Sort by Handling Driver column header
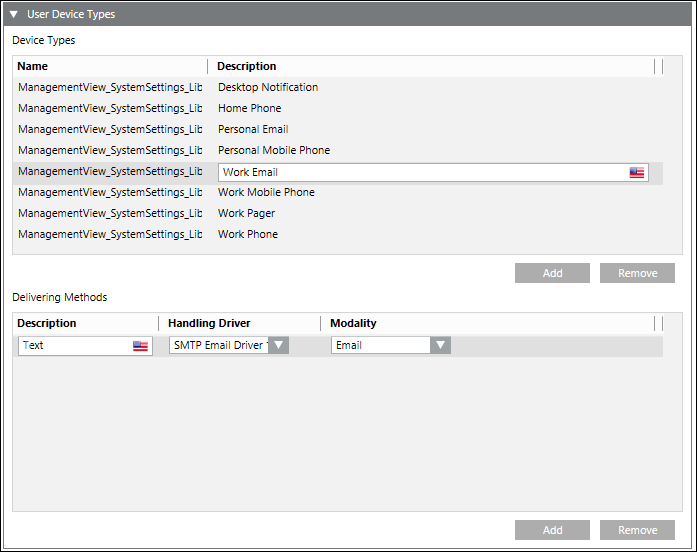 pos(209,323)
